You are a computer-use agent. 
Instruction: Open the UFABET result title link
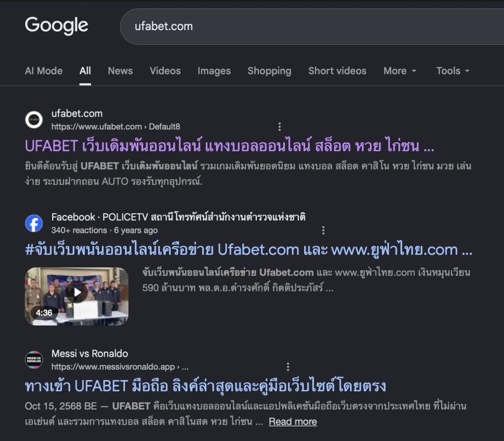point(229,146)
